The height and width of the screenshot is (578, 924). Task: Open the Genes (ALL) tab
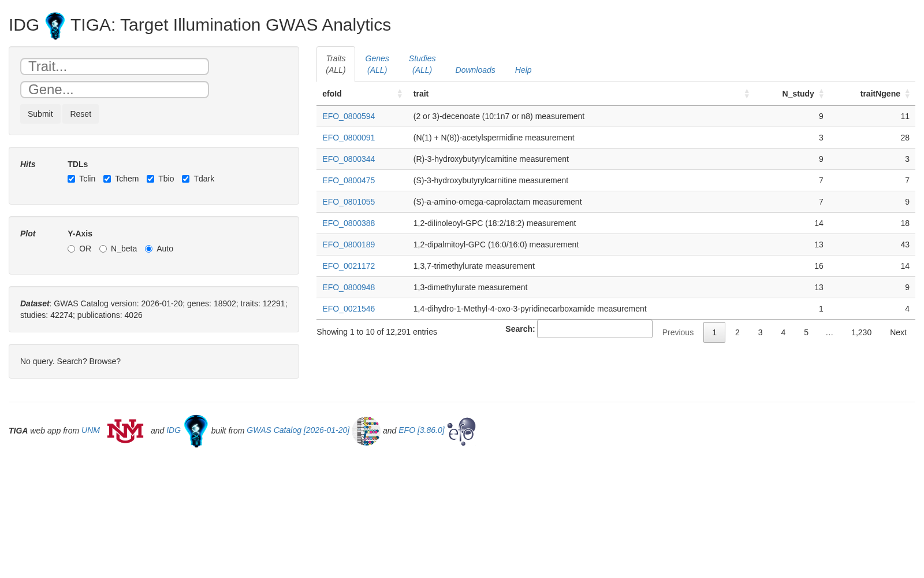pos(377,64)
